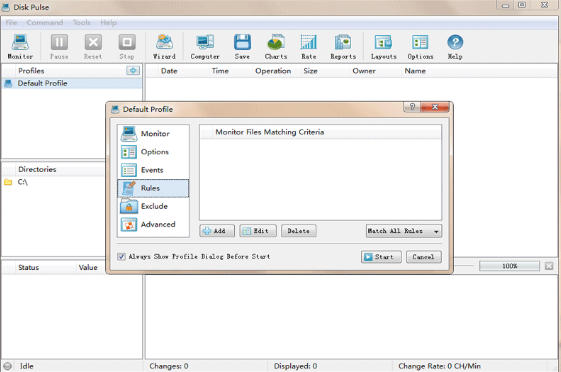Open the Events page in dialog
Image resolution: width=561 pixels, height=372 pixels.
click(153, 170)
